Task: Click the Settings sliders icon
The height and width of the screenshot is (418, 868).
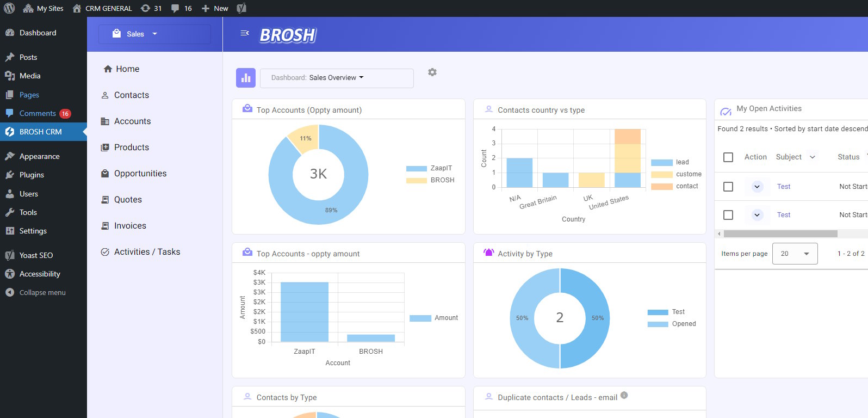Action: (x=10, y=231)
